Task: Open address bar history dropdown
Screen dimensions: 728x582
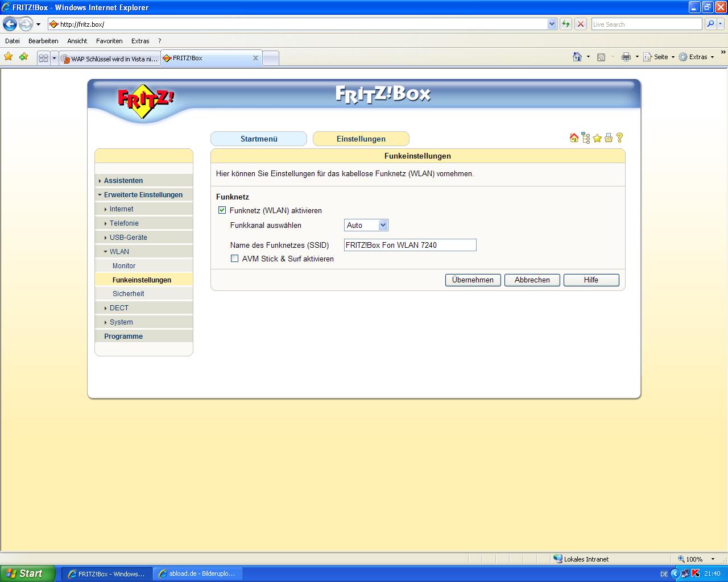Action: tap(552, 24)
